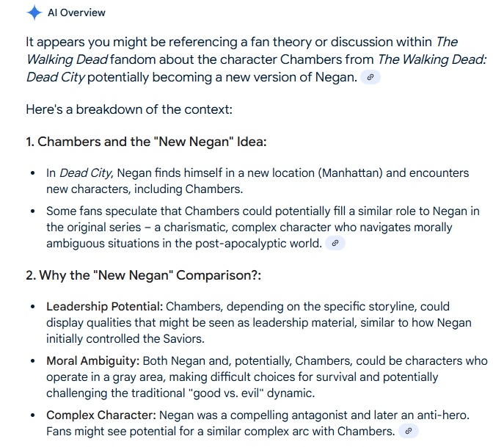Open source link icon after the intro paragraph
Viewport: 504px width, 447px height.
click(372, 76)
